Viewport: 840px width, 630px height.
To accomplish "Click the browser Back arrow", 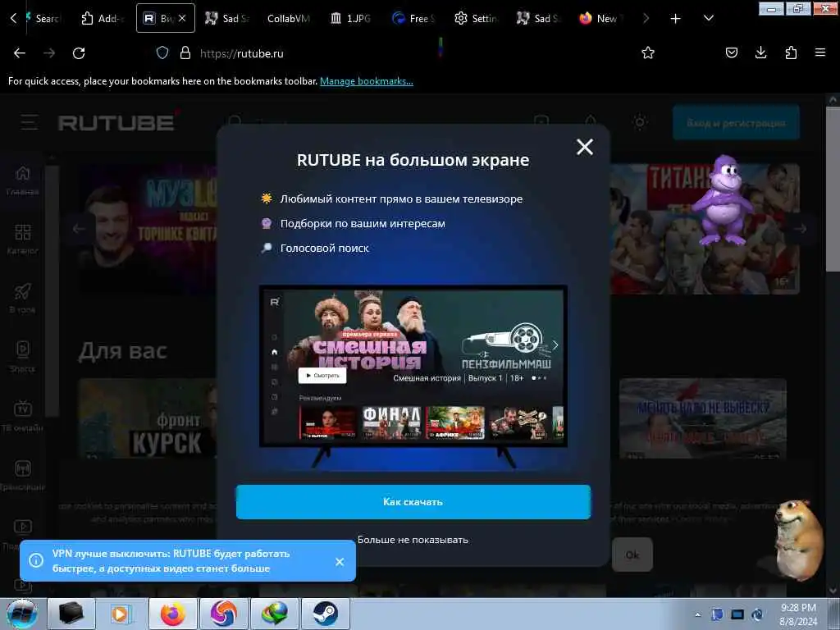I will coord(20,53).
